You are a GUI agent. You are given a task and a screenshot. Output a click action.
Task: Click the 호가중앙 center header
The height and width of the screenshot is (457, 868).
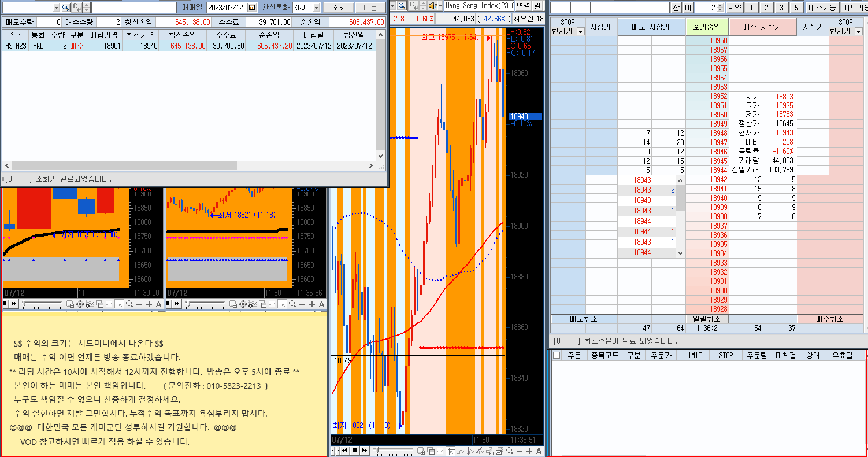click(707, 27)
